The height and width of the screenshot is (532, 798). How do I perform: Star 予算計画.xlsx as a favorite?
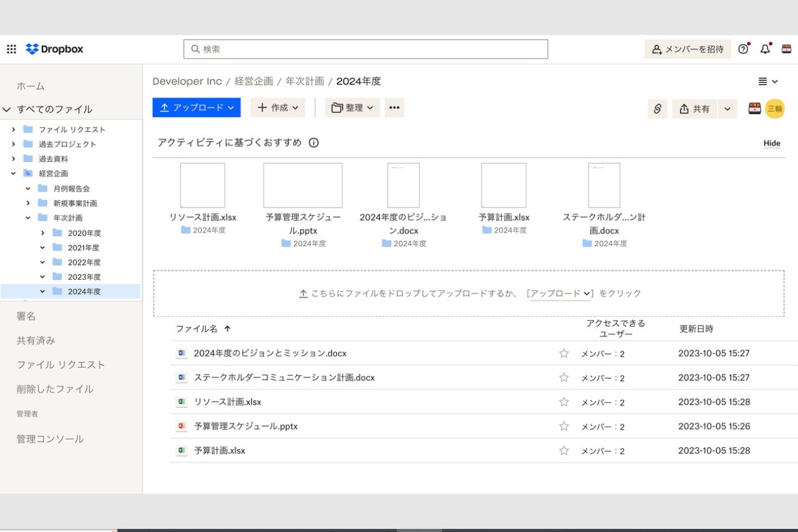pyautogui.click(x=563, y=450)
